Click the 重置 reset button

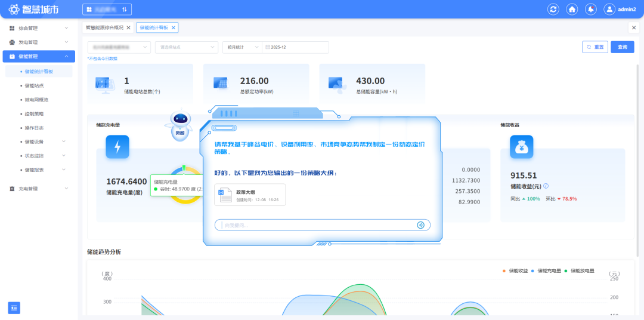coord(595,47)
